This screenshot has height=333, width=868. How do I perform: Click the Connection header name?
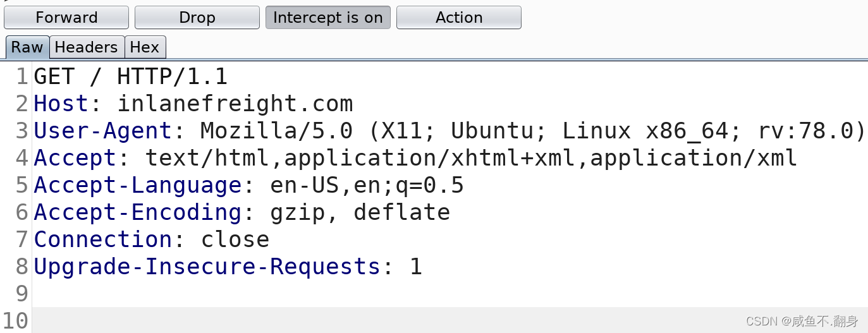tap(103, 239)
